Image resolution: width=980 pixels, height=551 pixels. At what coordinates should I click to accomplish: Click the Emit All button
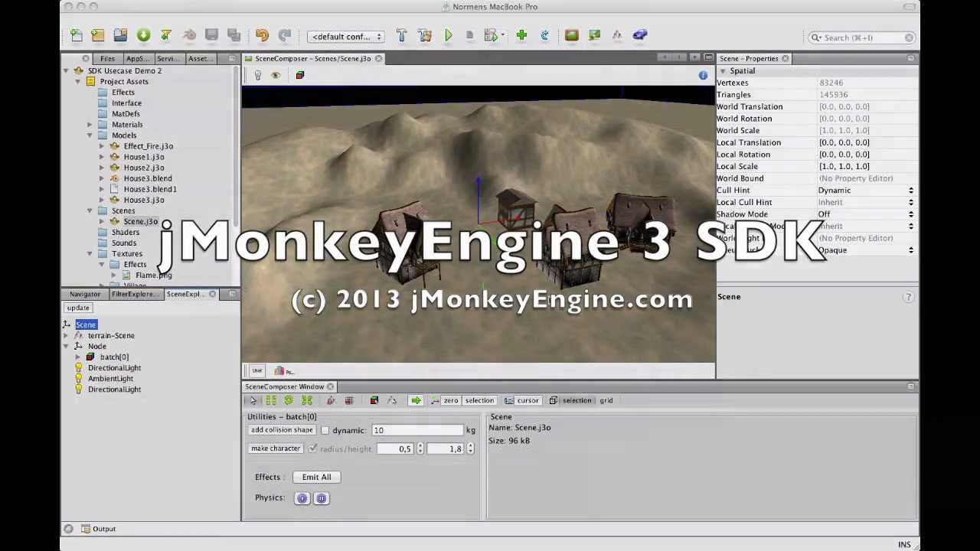point(316,477)
